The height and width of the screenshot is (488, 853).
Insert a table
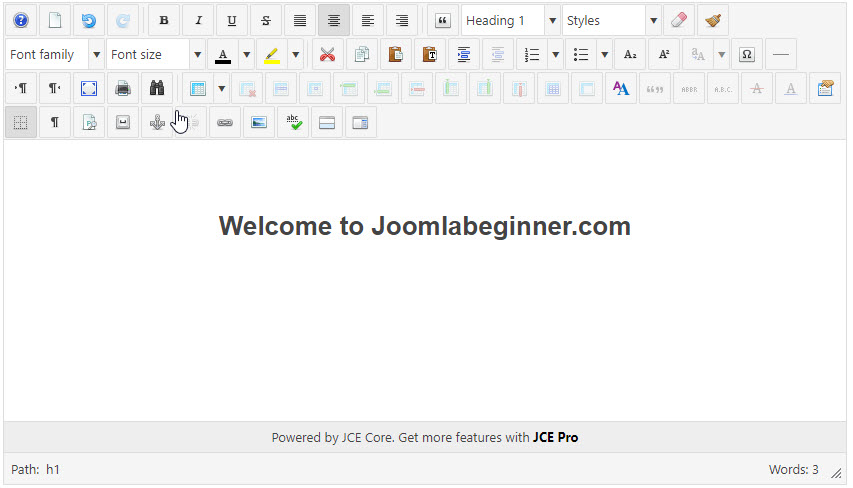(198, 88)
